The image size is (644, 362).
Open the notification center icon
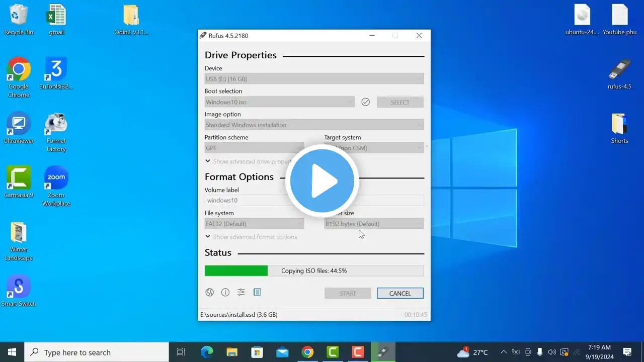tap(627, 352)
